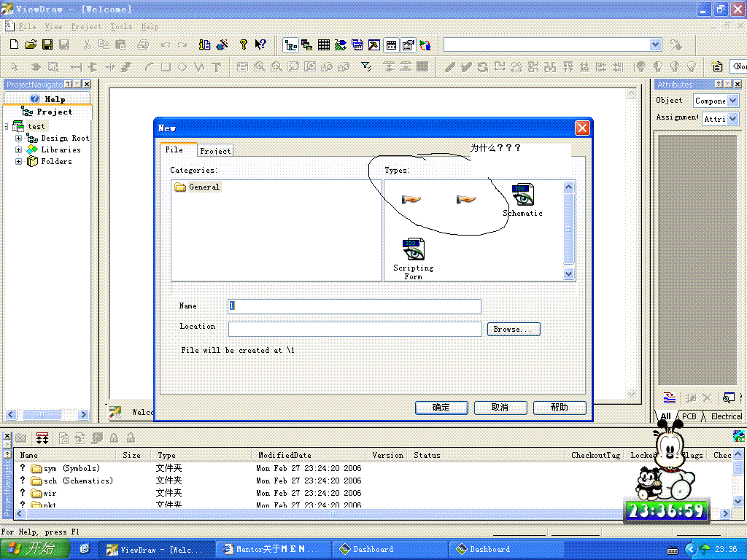Click the text T tool toolbar icon
This screenshot has width=747, height=560.
[x=216, y=67]
